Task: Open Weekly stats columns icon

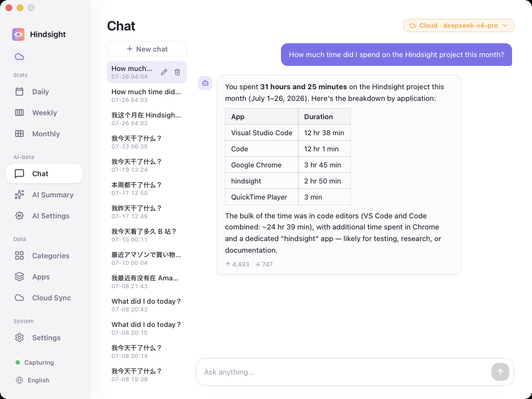Action: click(19, 112)
